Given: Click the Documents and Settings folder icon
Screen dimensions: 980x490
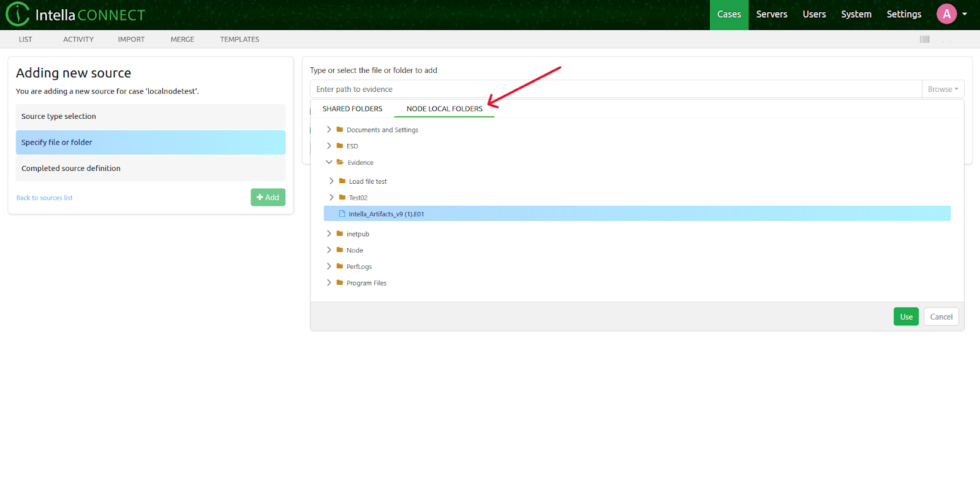Looking at the screenshot, I should coord(339,130).
